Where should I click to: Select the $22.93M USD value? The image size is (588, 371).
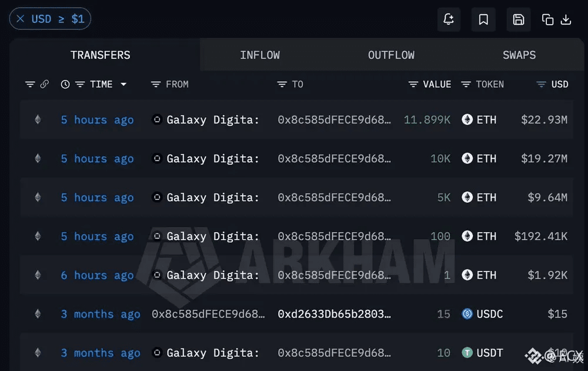[x=544, y=120]
